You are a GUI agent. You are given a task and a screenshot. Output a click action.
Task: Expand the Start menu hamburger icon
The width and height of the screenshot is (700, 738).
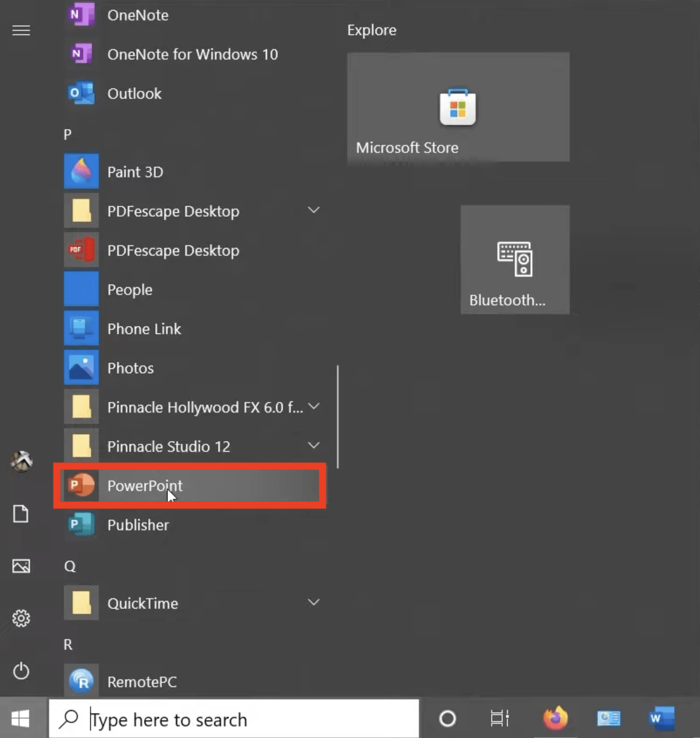click(21, 30)
